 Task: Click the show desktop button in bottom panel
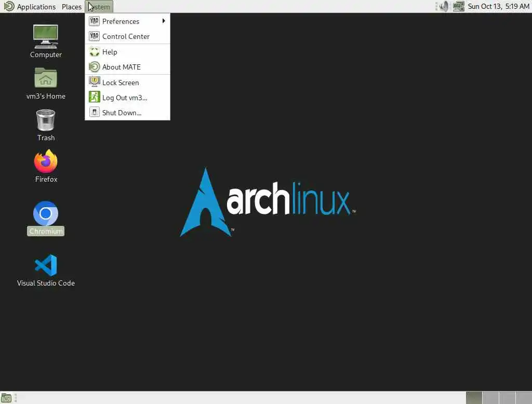point(6,398)
